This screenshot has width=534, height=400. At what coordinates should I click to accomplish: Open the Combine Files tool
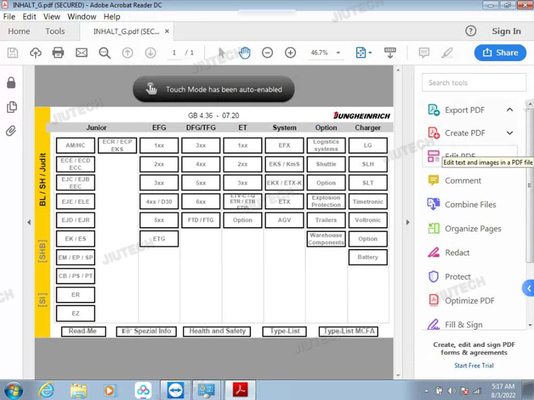point(462,204)
